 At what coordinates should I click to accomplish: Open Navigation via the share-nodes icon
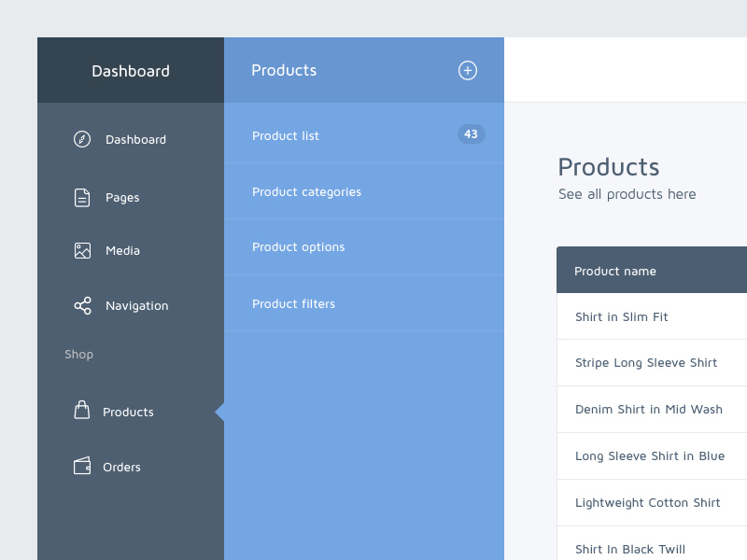pos(83,305)
